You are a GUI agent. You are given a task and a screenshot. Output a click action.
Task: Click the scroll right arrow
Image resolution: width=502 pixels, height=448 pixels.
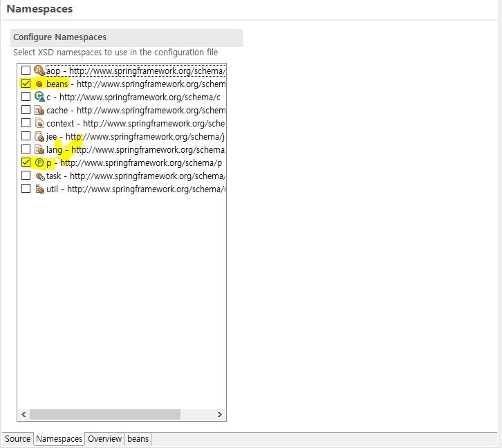(220, 414)
